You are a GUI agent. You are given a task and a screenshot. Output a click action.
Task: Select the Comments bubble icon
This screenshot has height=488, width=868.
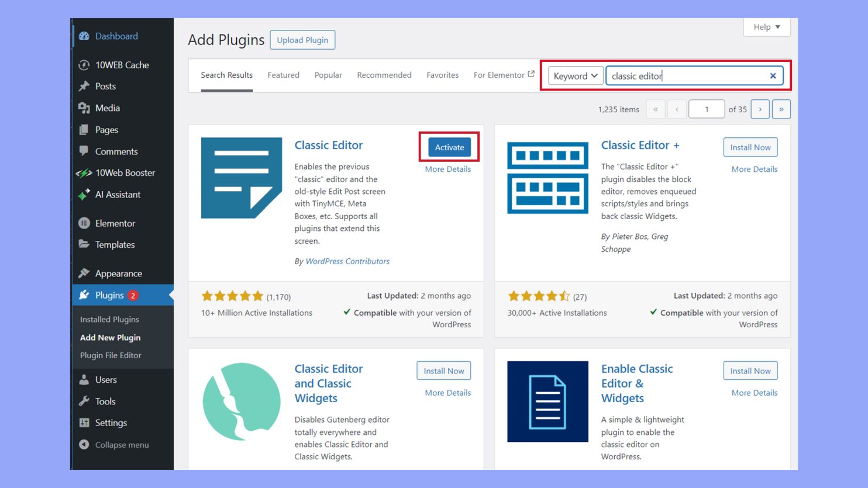(84, 151)
